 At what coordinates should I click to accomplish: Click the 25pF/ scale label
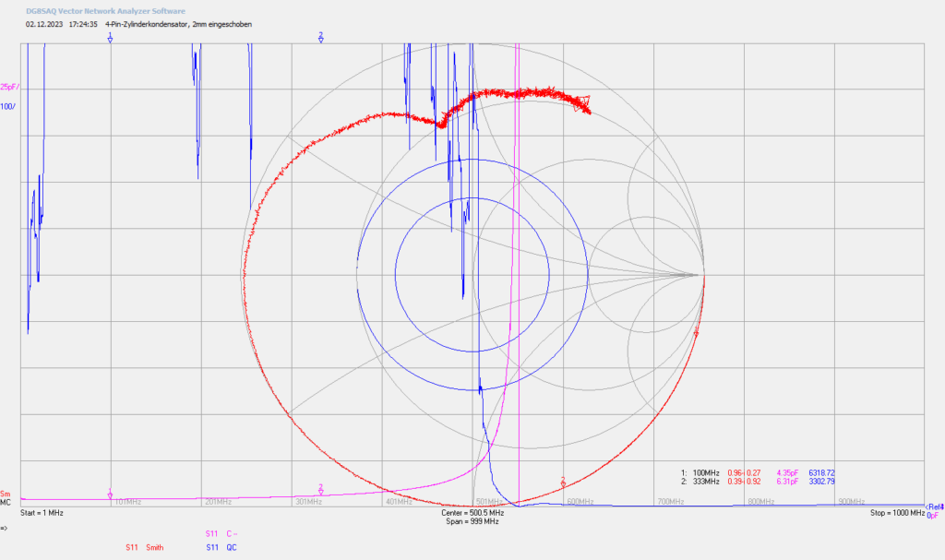coord(9,88)
